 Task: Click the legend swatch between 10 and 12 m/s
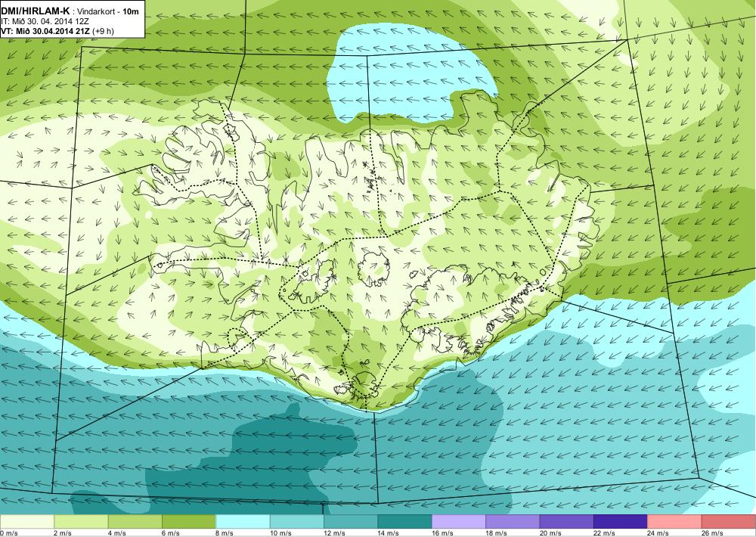297,522
